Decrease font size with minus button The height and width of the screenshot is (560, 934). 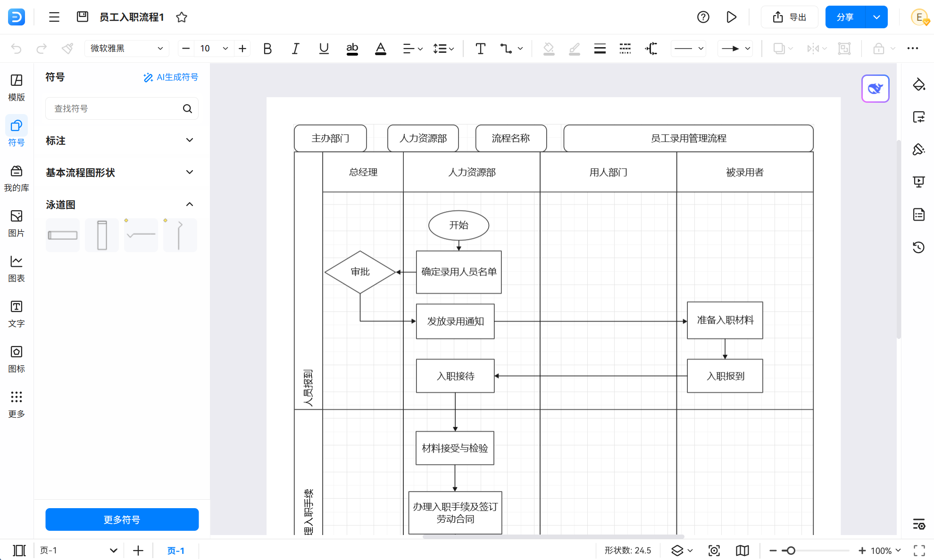coord(186,49)
